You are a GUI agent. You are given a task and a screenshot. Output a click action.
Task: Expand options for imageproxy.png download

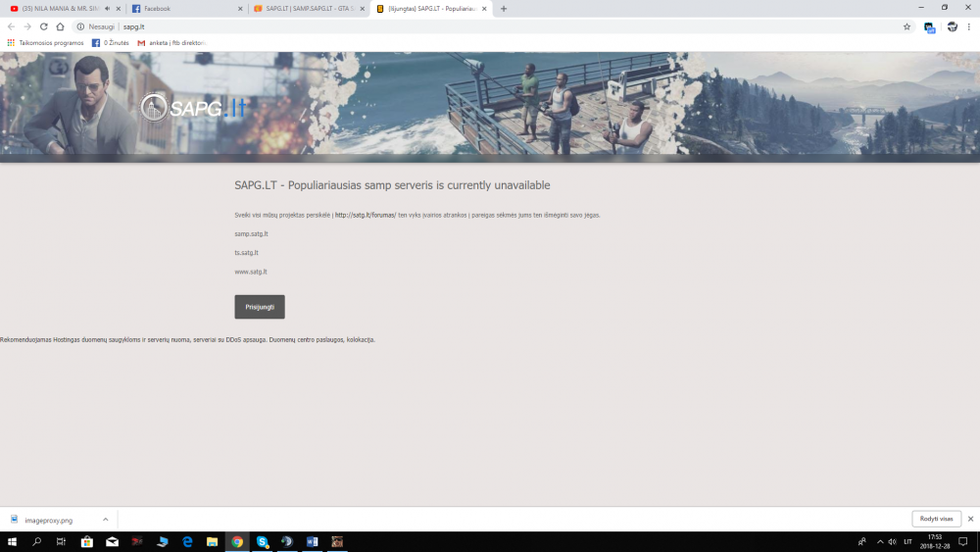106,520
